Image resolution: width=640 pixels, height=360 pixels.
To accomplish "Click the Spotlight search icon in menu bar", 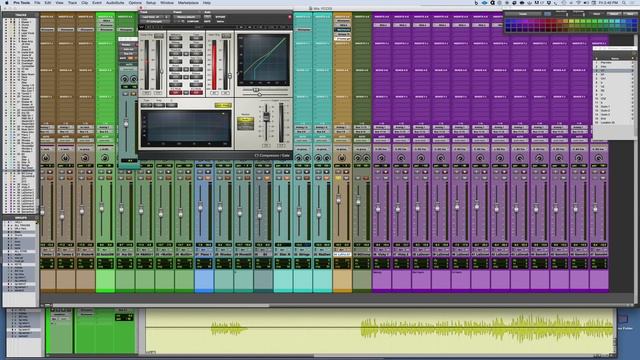I will point(624,2).
